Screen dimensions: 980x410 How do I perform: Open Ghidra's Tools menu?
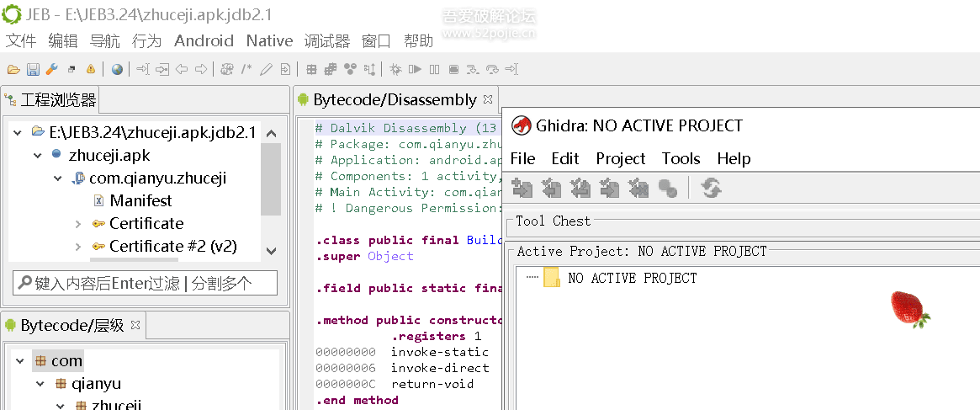pyautogui.click(x=681, y=159)
